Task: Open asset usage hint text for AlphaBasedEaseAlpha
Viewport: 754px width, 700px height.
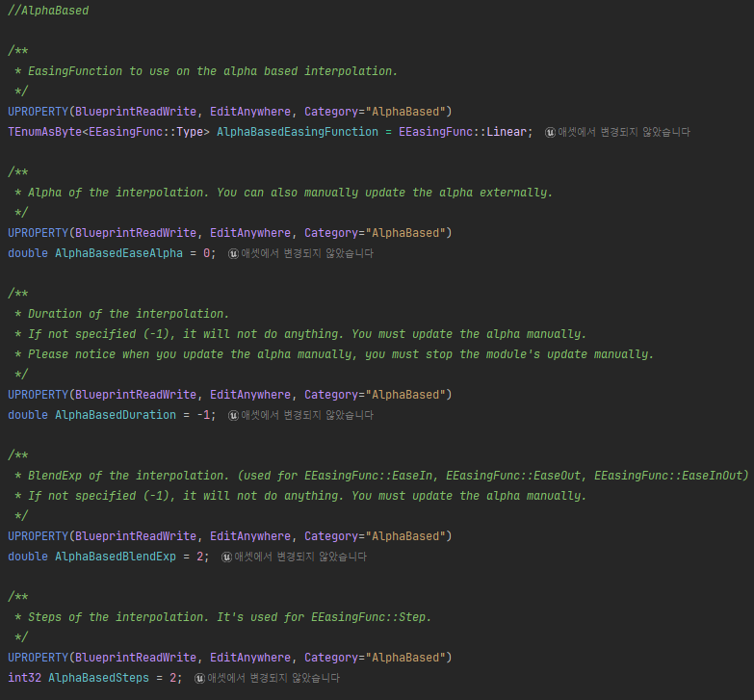Action: tap(307, 253)
